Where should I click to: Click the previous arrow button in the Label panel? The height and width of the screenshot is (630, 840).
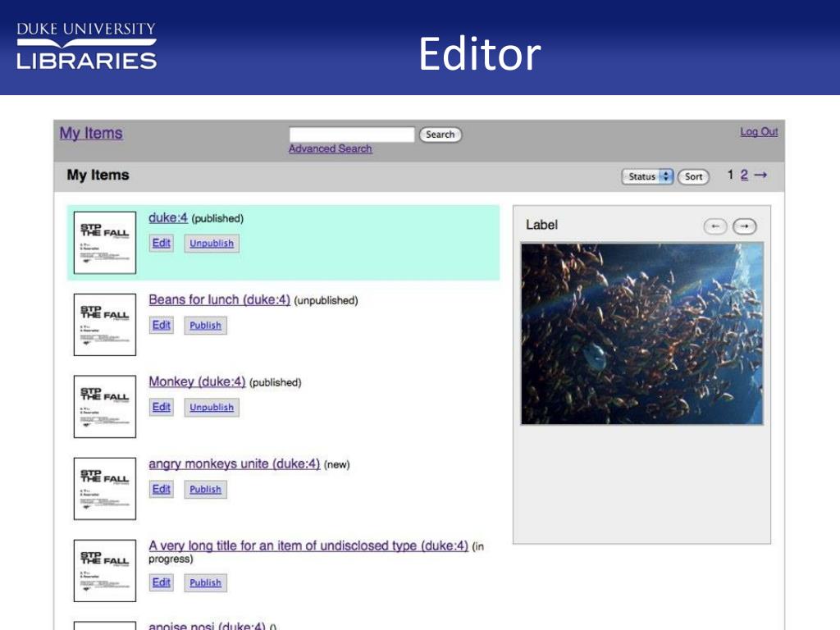pyautogui.click(x=714, y=226)
